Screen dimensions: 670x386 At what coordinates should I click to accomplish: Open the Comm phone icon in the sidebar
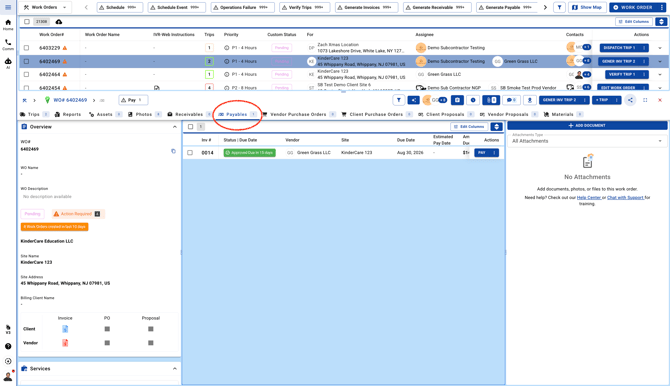tap(8, 44)
